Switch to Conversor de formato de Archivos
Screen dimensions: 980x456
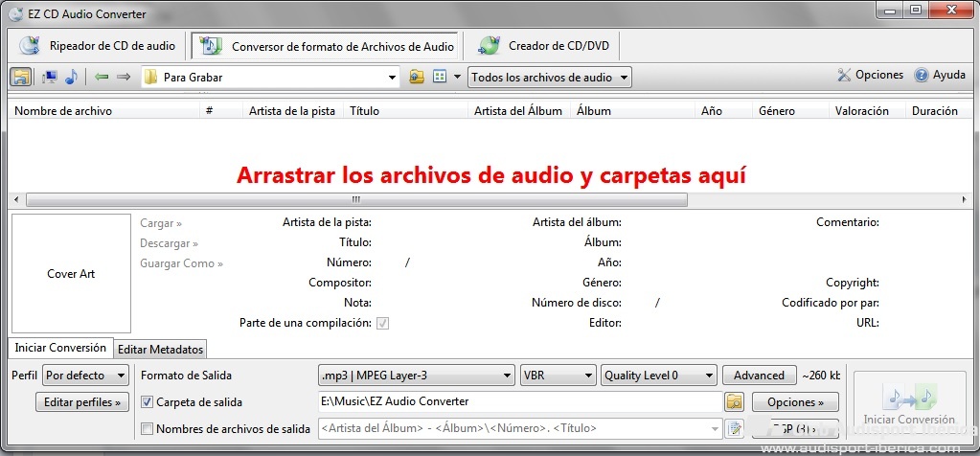click(x=326, y=46)
